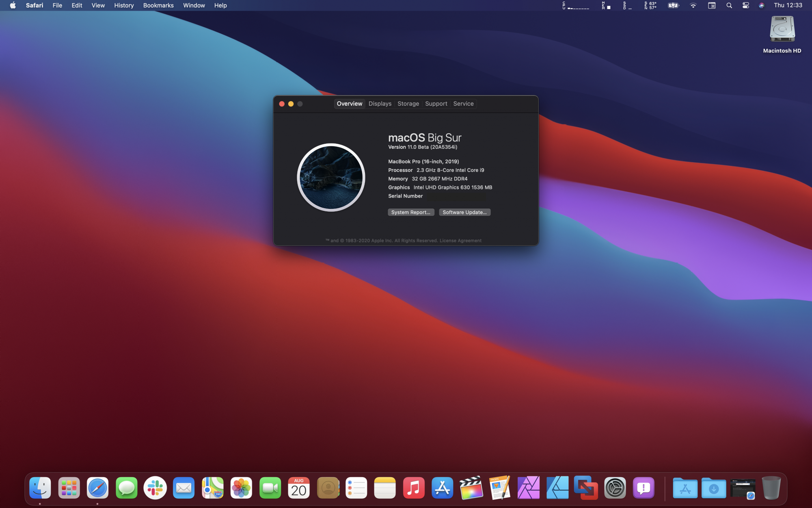The height and width of the screenshot is (508, 812).
Task: Expand the Downloads stack in dock
Action: pos(714,488)
